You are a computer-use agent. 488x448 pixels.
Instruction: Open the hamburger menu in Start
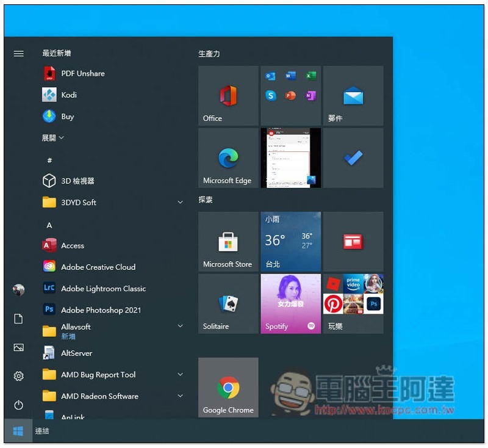(x=19, y=54)
